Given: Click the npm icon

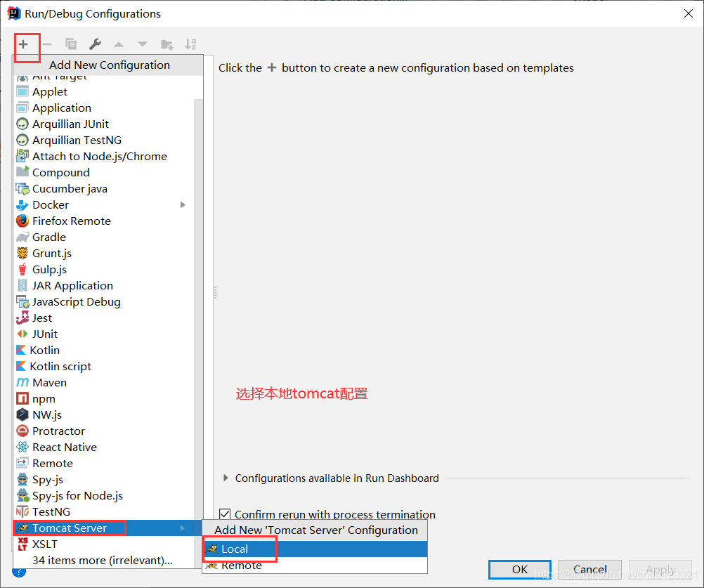Looking at the screenshot, I should point(22,398).
